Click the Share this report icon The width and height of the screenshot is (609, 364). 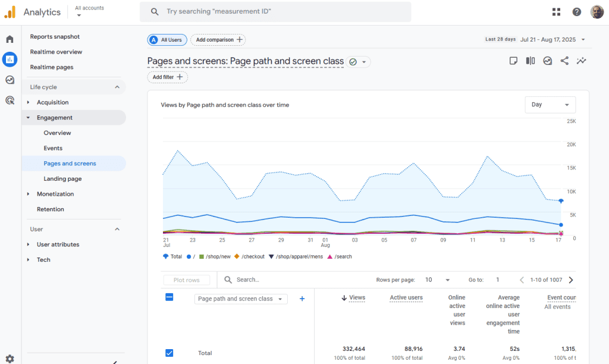coord(564,61)
